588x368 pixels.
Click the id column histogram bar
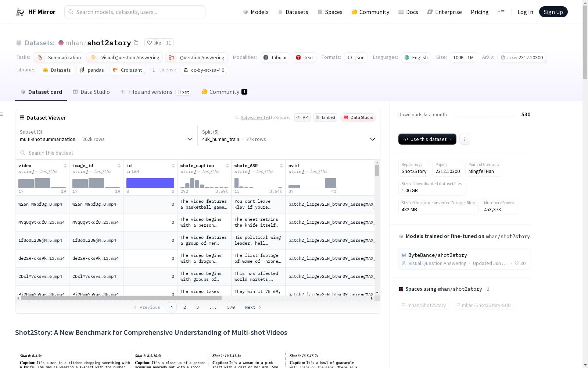pyautogui.click(x=150, y=183)
